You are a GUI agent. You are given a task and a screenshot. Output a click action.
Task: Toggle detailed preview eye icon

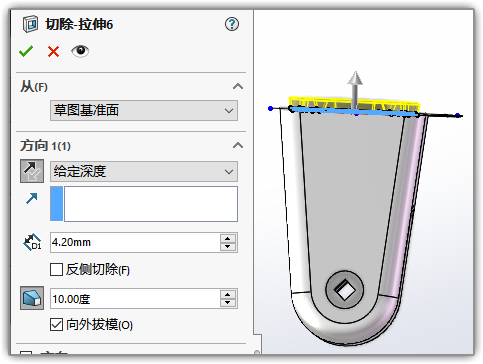point(80,51)
